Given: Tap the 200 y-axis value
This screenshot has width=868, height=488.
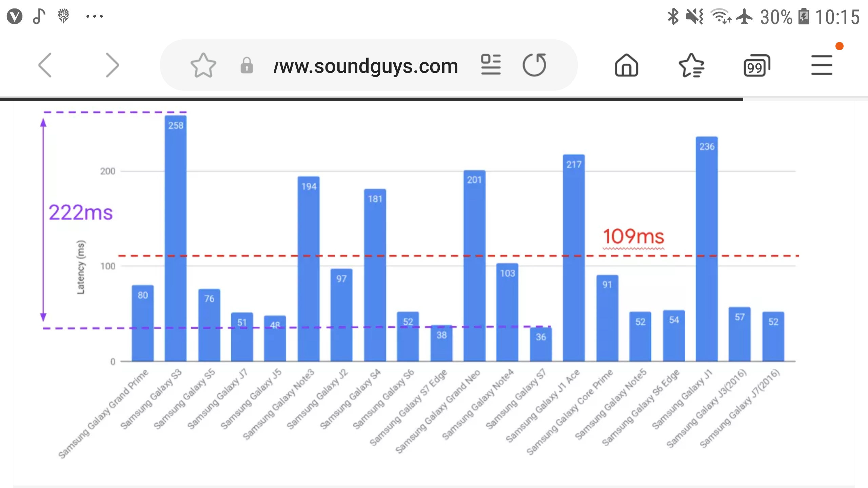Looking at the screenshot, I should tap(108, 171).
